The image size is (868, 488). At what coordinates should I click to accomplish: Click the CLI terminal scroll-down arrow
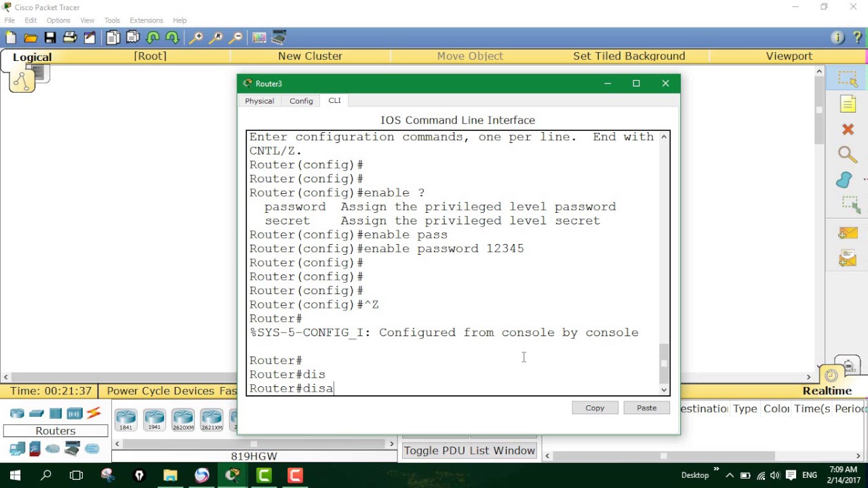pos(664,389)
